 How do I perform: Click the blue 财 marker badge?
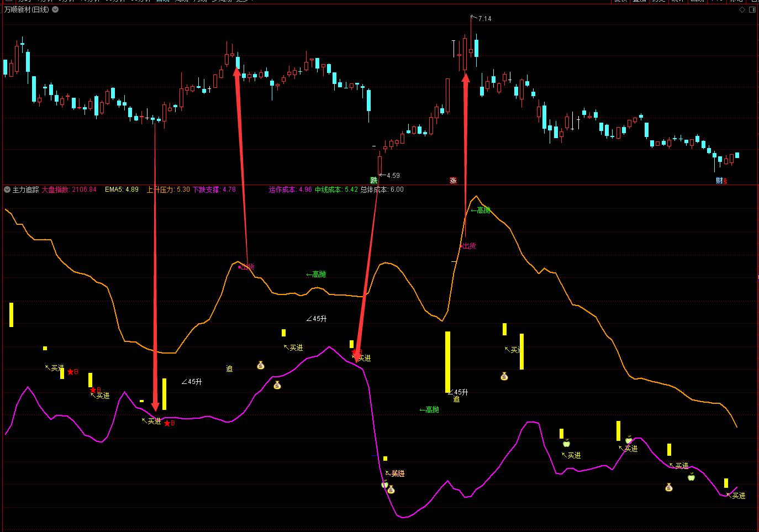pyautogui.click(x=719, y=181)
